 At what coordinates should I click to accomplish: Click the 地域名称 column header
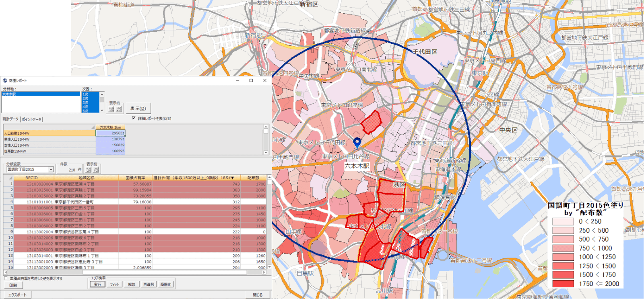click(86, 178)
